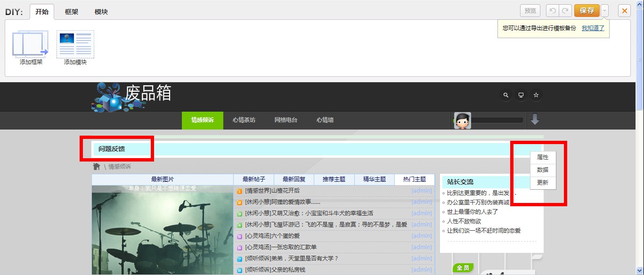
Task: Switch to the 最新帖子 tab
Action: point(254,179)
